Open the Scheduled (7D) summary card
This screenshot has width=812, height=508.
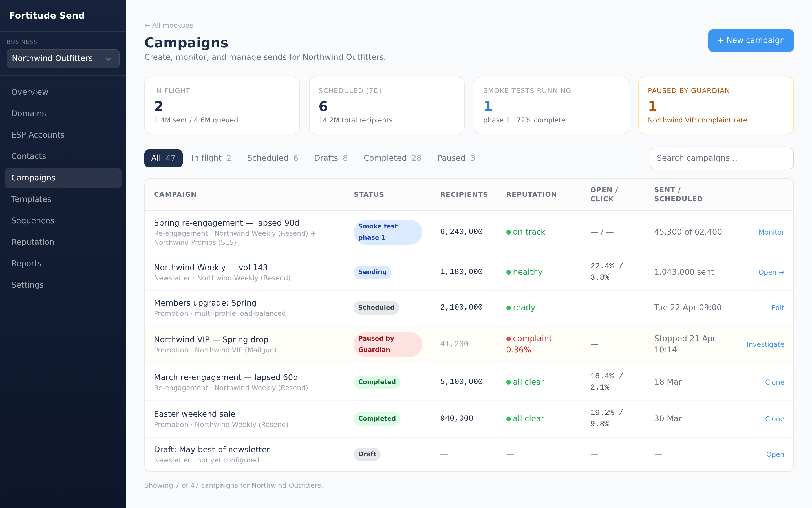click(386, 105)
